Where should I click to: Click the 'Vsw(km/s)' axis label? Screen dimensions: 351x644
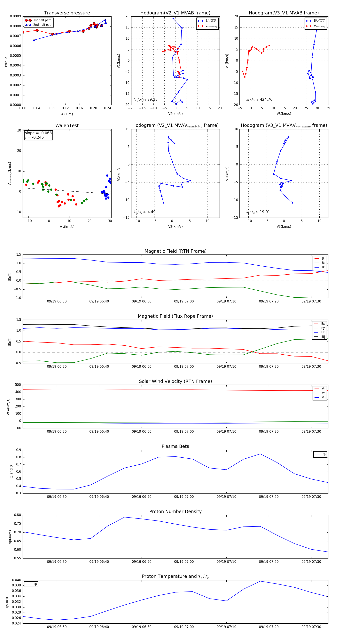click(8, 407)
